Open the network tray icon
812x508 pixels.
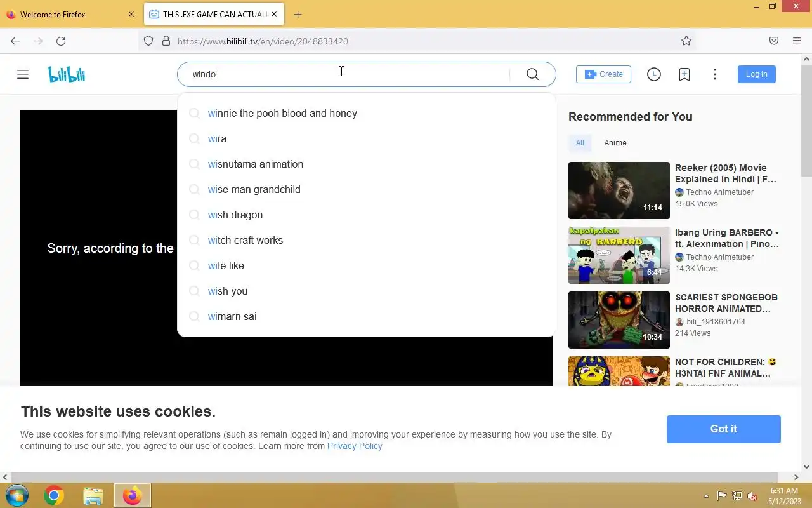737,496
